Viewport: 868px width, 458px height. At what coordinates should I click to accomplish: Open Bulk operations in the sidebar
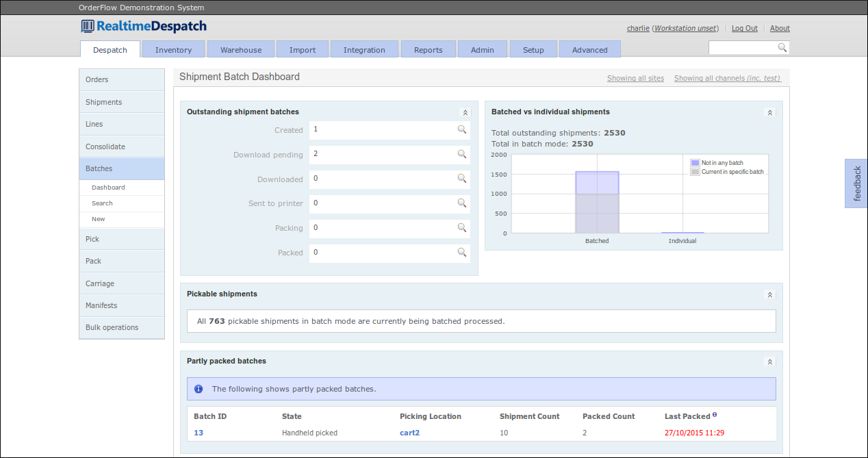pyautogui.click(x=122, y=327)
